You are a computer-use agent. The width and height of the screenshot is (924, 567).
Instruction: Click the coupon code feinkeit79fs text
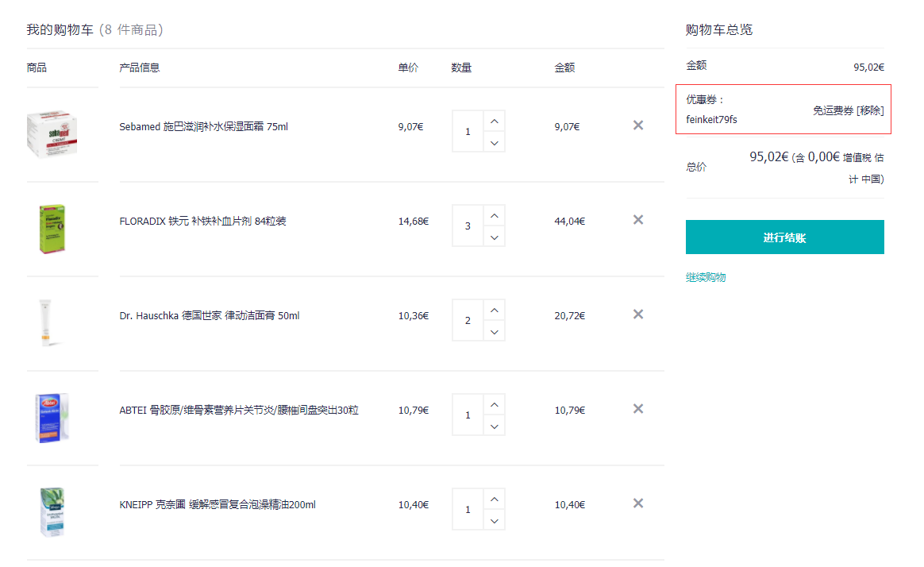(x=711, y=120)
